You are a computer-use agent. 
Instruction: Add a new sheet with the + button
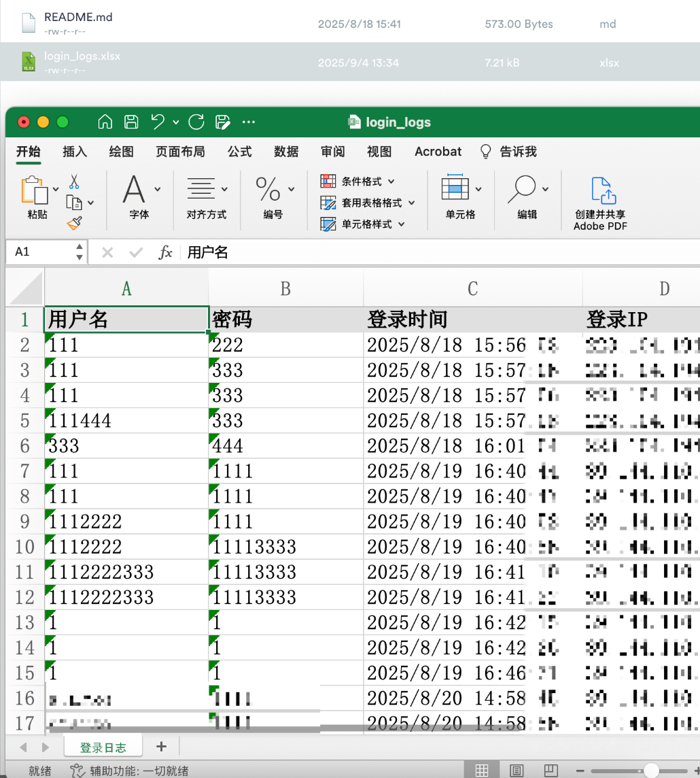click(161, 746)
